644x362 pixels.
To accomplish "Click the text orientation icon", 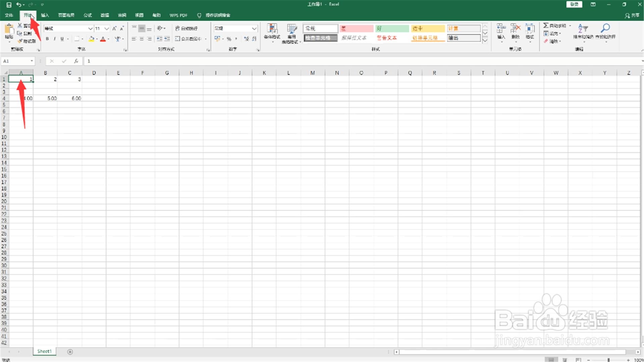I will tap(160, 28).
